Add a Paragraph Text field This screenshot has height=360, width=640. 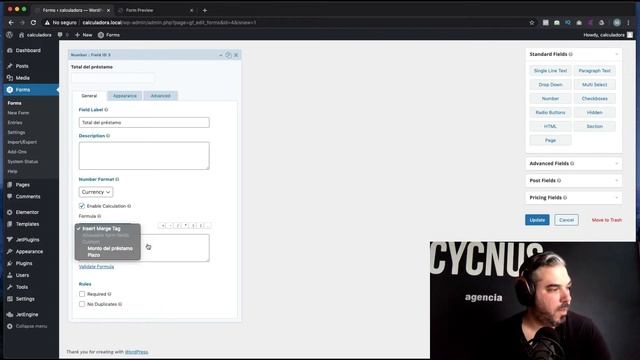(x=595, y=71)
